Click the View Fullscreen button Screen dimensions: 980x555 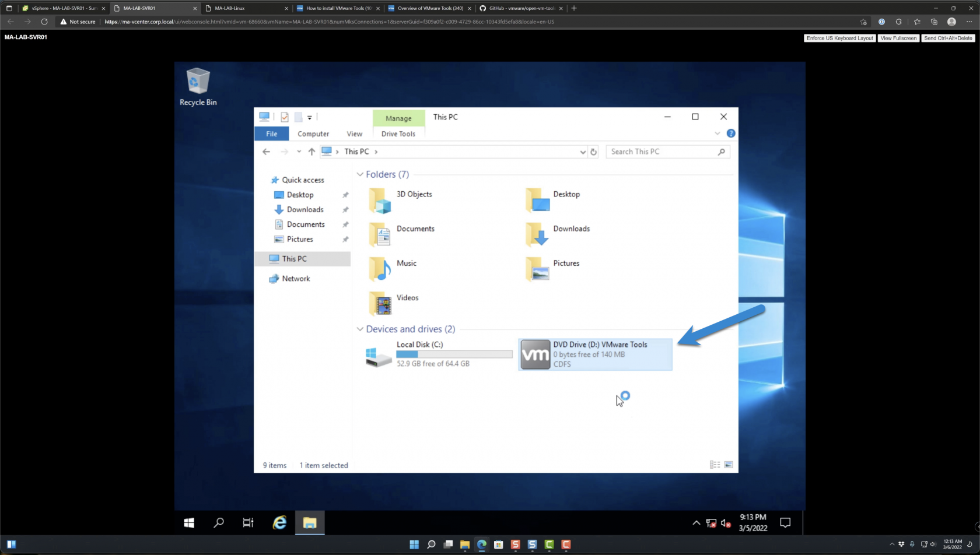pyautogui.click(x=898, y=38)
